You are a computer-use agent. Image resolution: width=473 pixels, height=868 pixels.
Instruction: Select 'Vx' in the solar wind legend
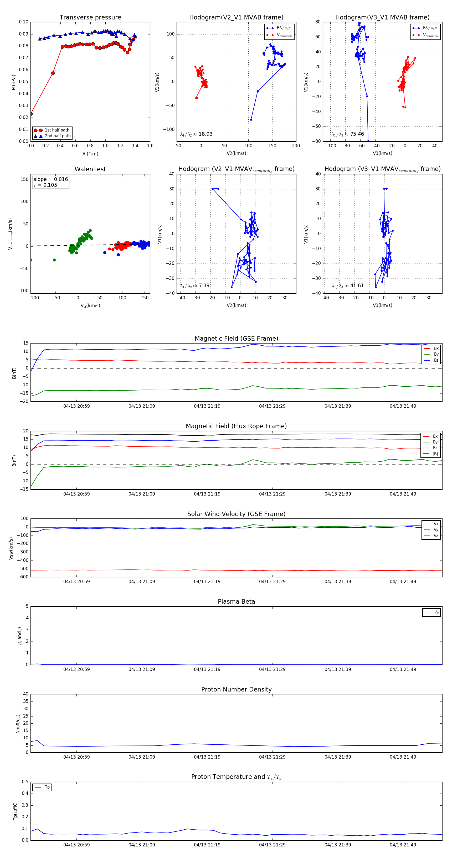coord(431,524)
